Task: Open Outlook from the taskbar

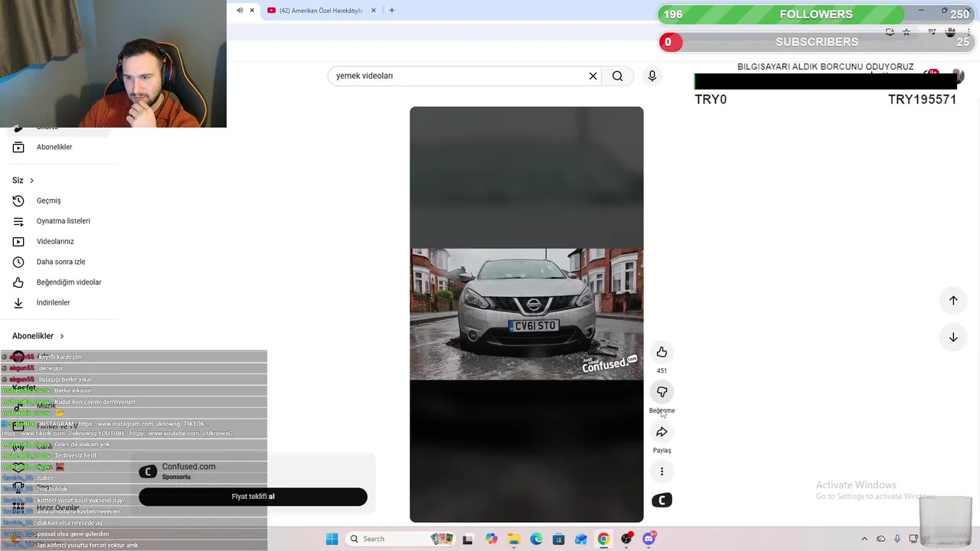Action: pos(581,539)
